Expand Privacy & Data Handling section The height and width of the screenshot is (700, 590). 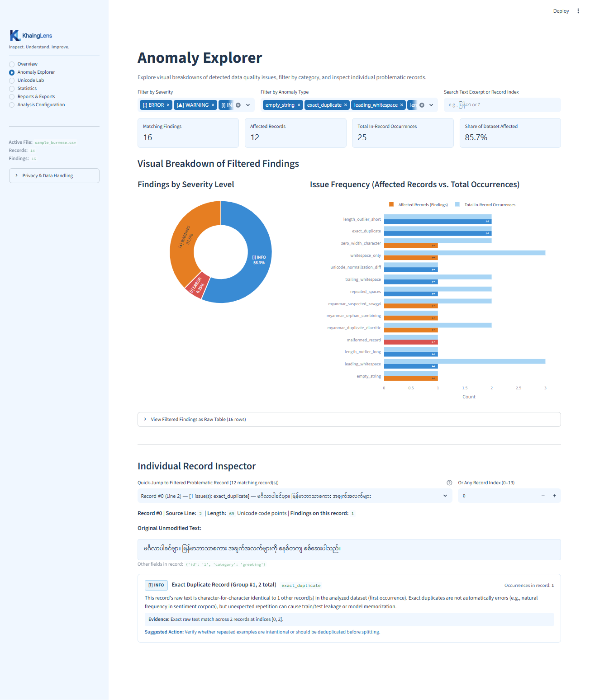click(x=54, y=175)
